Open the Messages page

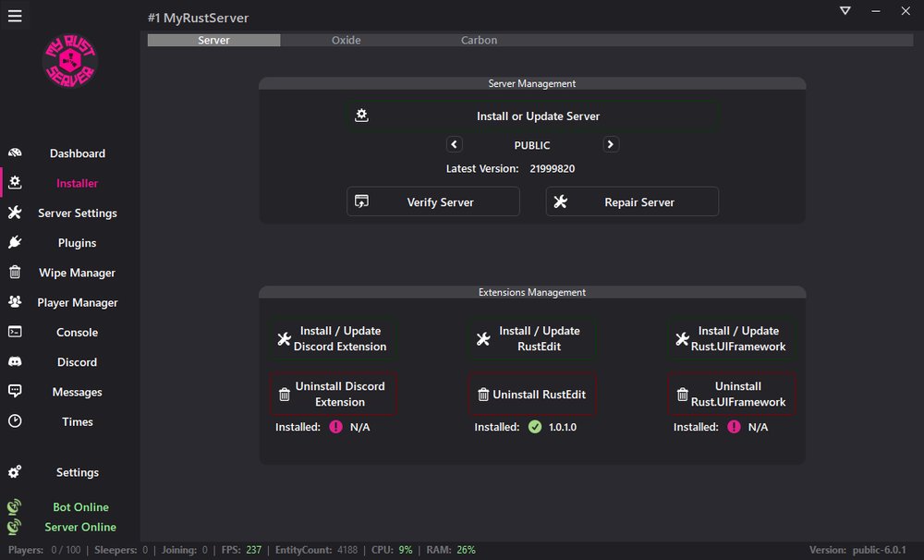click(78, 392)
